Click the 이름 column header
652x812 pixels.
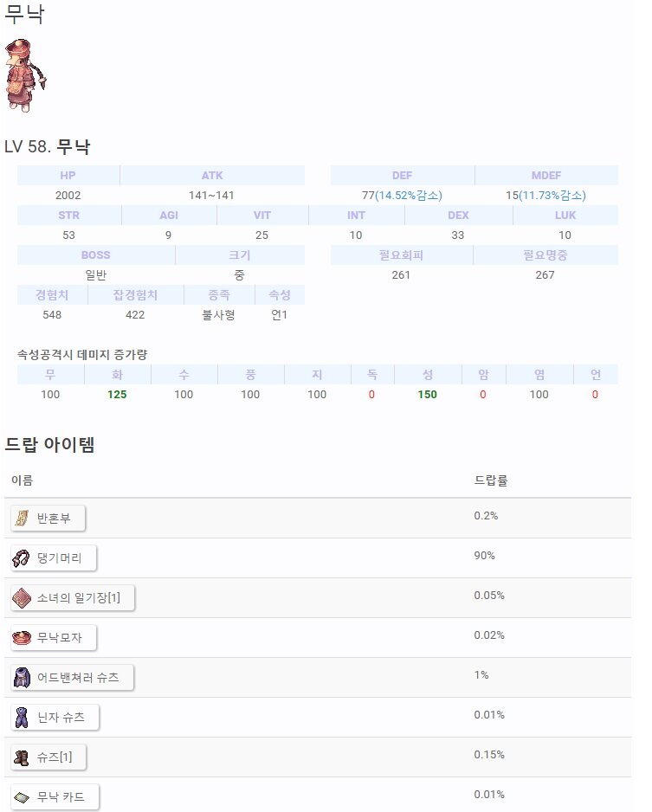tap(23, 480)
